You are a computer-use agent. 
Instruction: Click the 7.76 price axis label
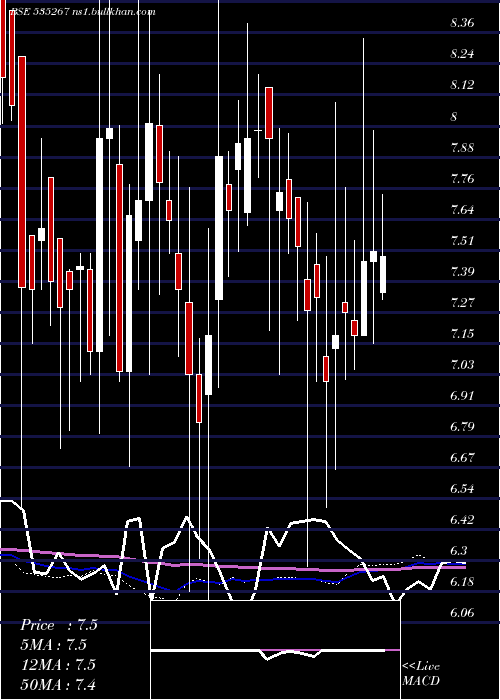tap(462, 179)
